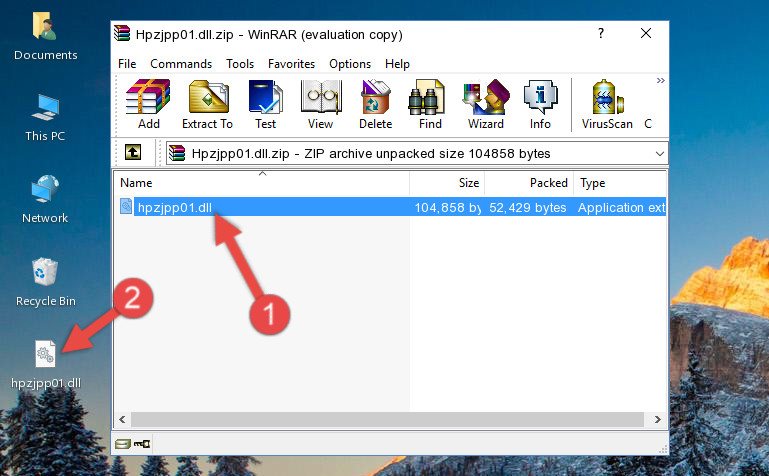Click the hpzjpp01.dll file icon in the list
Viewport: 769px width, 476px height.
coord(126,206)
